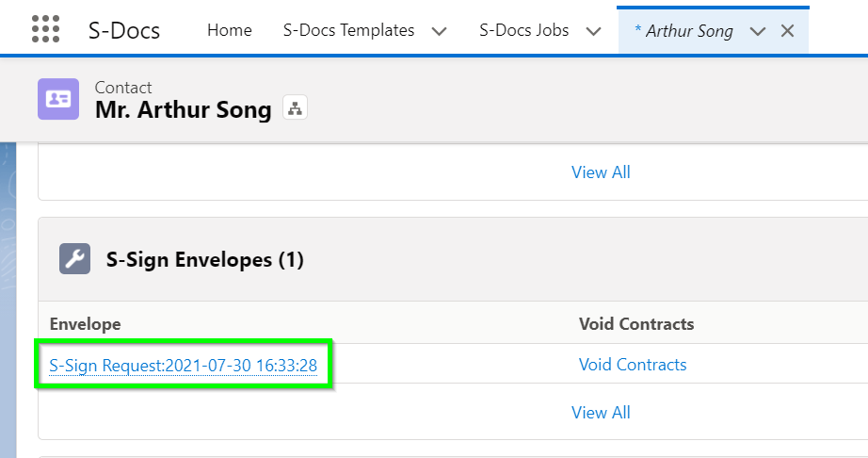
Task: View contact hierarchy for Arthur Song
Action: 295,107
